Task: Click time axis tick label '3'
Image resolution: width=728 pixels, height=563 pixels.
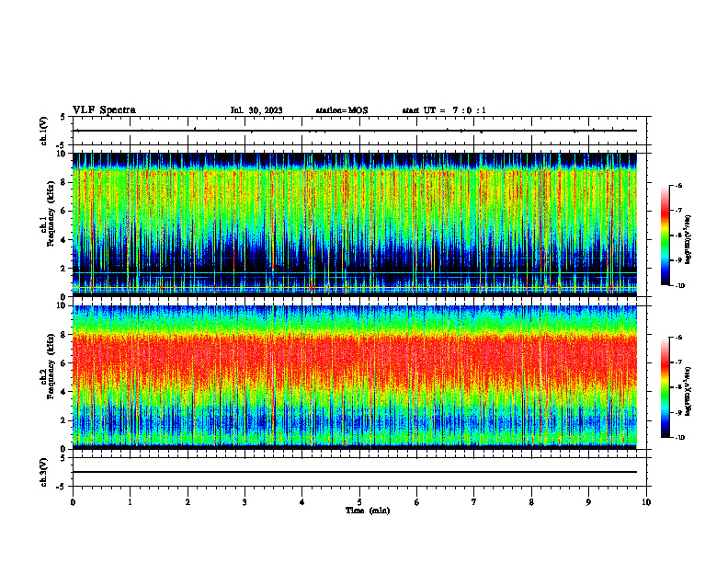Action: point(245,502)
